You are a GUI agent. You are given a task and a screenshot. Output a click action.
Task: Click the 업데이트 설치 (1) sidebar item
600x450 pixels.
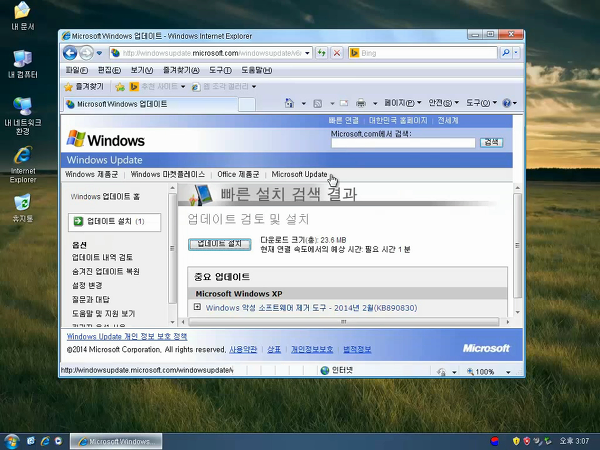tap(114, 222)
